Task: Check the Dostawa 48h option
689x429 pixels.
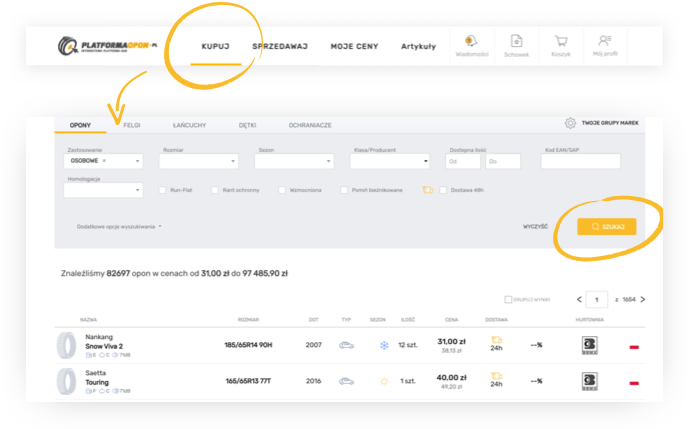Action: coord(444,189)
